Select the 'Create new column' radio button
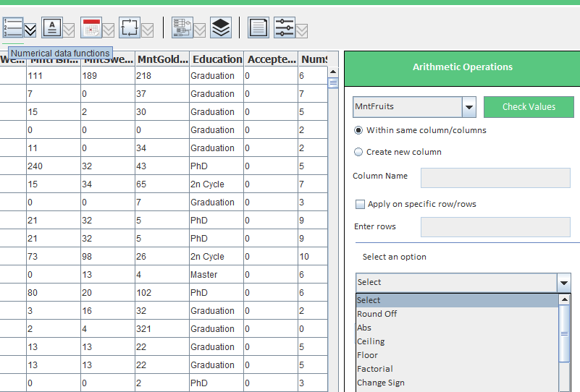The image size is (580, 392). [x=358, y=152]
